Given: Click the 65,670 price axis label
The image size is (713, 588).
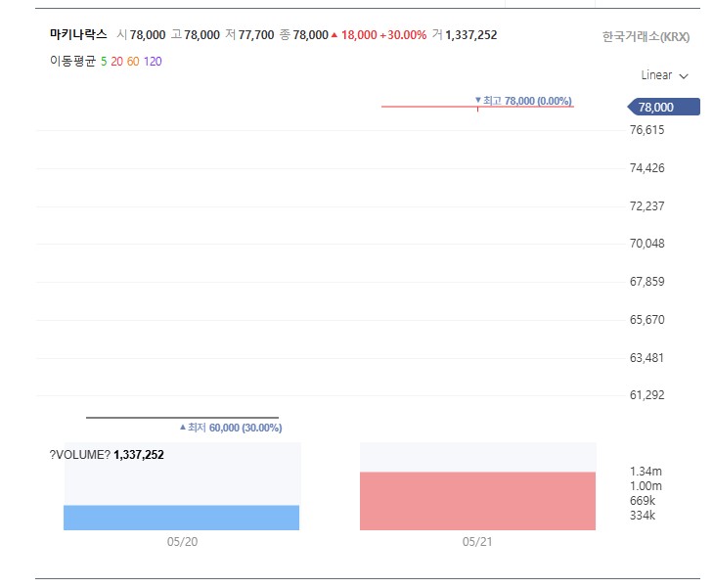Looking at the screenshot, I should (646, 320).
